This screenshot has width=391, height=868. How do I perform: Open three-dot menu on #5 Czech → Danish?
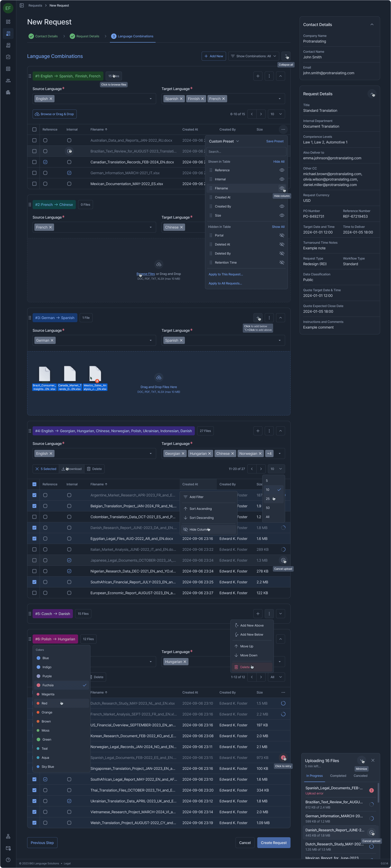pyautogui.click(x=269, y=614)
